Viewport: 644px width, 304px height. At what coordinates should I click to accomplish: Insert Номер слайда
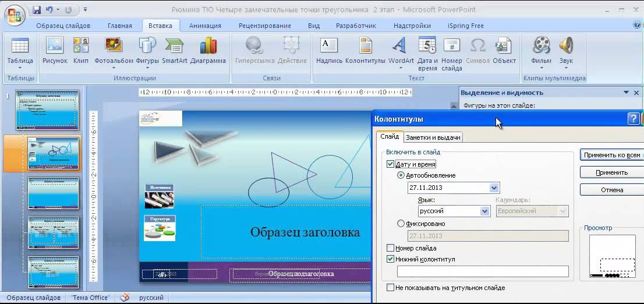(452, 54)
